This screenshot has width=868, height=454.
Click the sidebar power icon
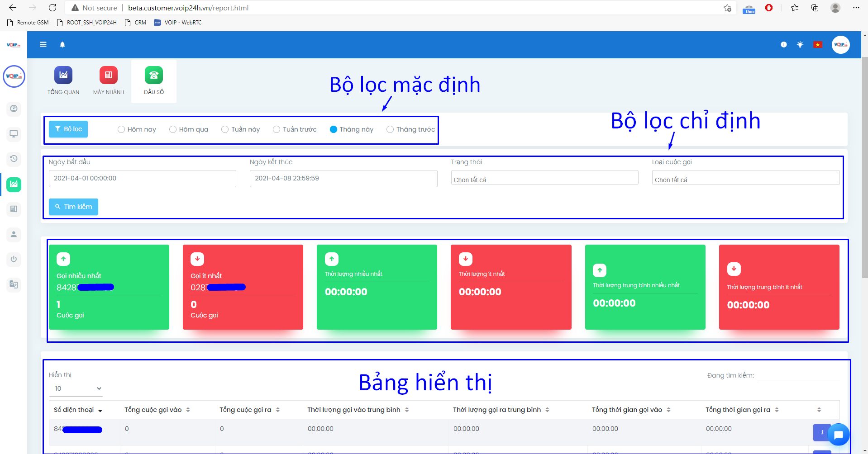[x=14, y=259]
